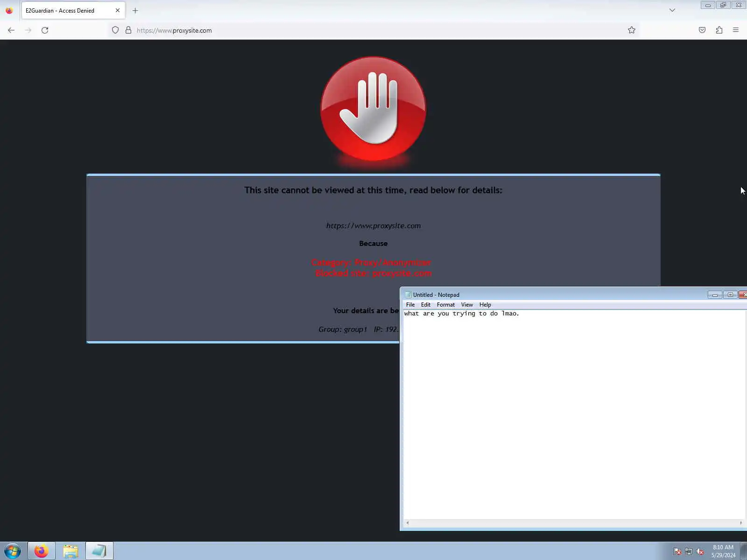The height and width of the screenshot is (560, 747).
Task: Minimize the Notepad window
Action: [715, 294]
